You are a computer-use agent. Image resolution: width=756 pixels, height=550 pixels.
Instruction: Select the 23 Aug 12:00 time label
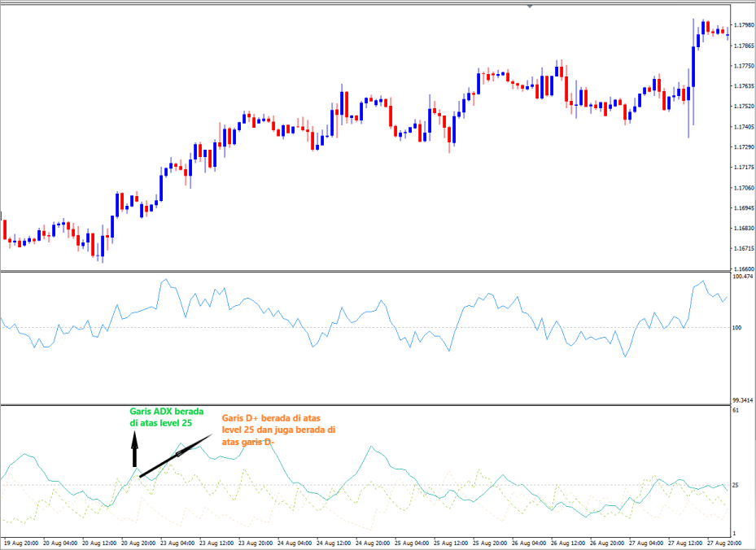(216, 543)
